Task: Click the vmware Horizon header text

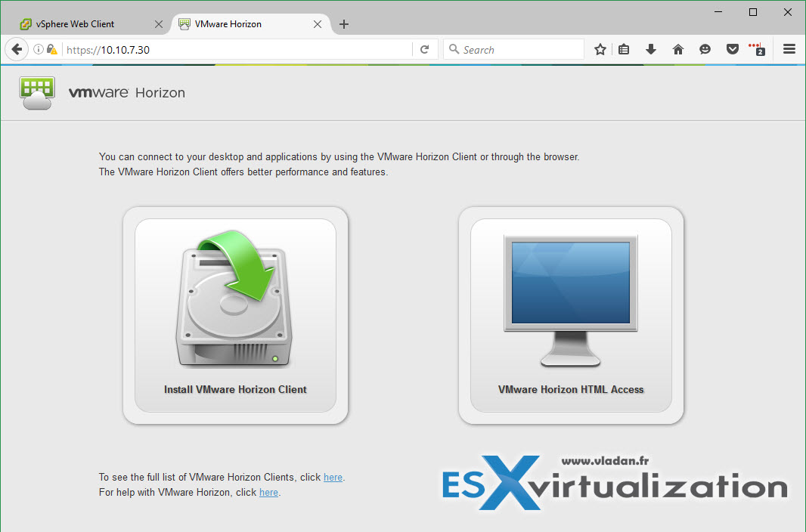Action: pyautogui.click(x=126, y=92)
